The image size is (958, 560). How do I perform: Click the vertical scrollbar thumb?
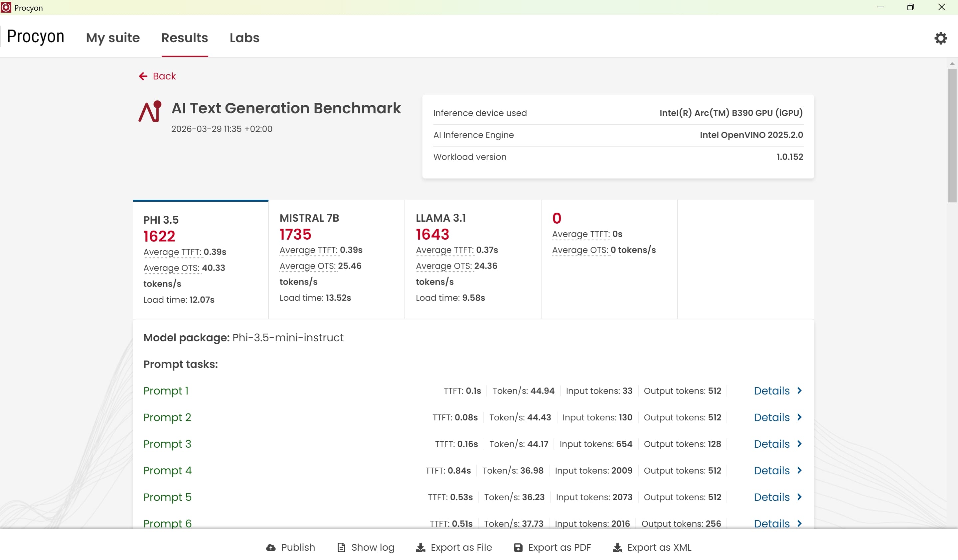pos(952,135)
